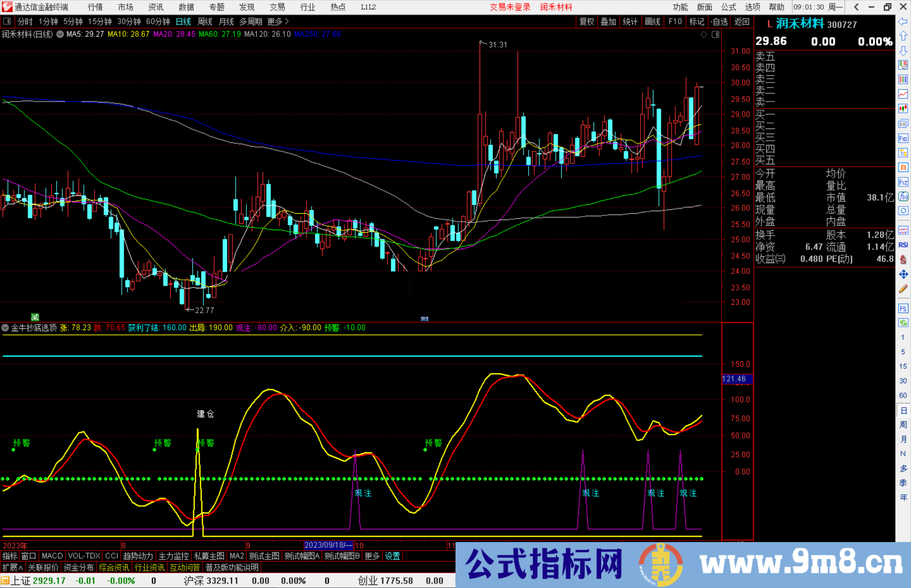Switch to the 周线 weekly chart tab
This screenshot has height=588, width=911.
pos(205,21)
